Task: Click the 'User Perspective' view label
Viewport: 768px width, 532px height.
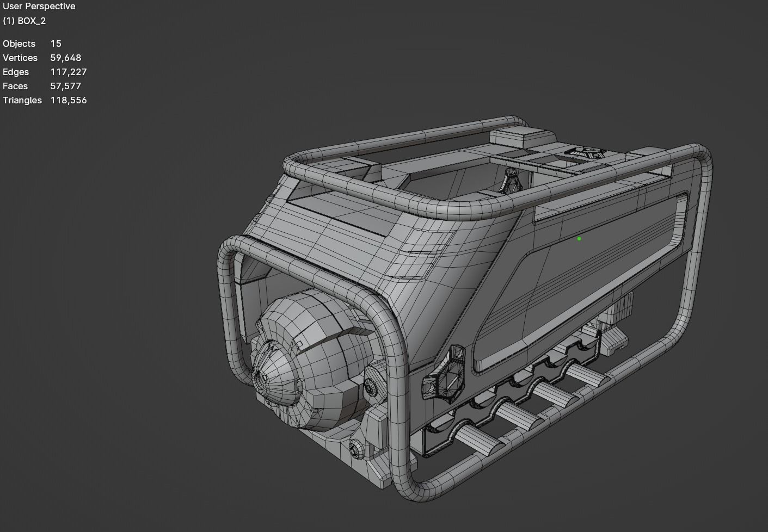Action: pyautogui.click(x=39, y=7)
